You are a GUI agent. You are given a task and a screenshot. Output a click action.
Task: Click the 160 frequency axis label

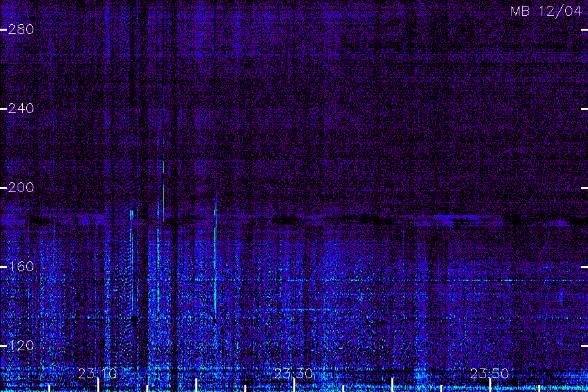pos(21,267)
